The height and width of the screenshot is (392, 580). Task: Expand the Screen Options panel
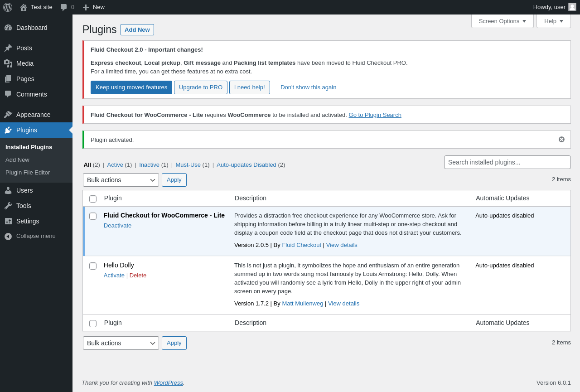coord(502,21)
